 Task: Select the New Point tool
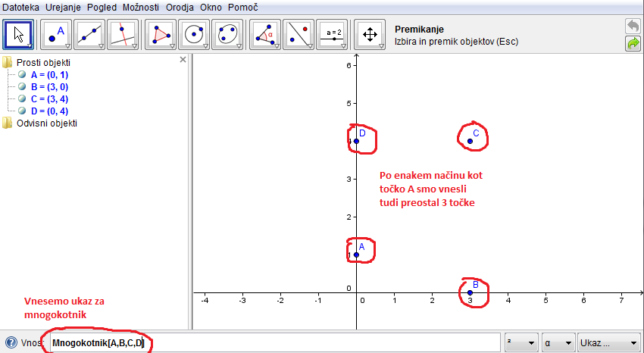tap(56, 35)
